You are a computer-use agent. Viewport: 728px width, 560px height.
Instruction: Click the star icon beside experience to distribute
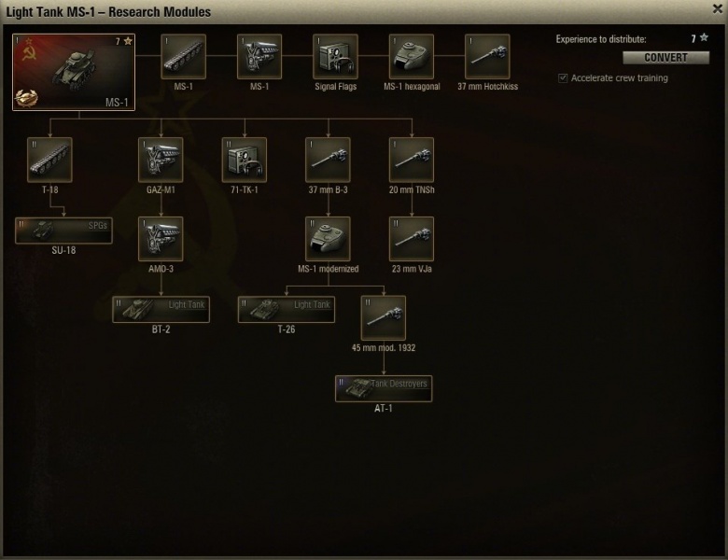(704, 37)
